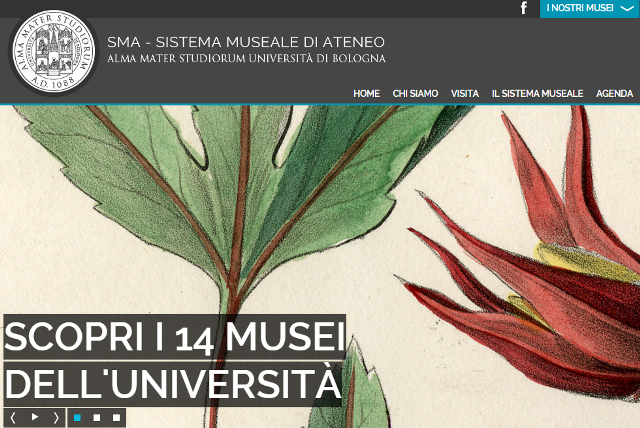Go to the AGENDA page
The height and width of the screenshot is (428, 640).
click(614, 93)
